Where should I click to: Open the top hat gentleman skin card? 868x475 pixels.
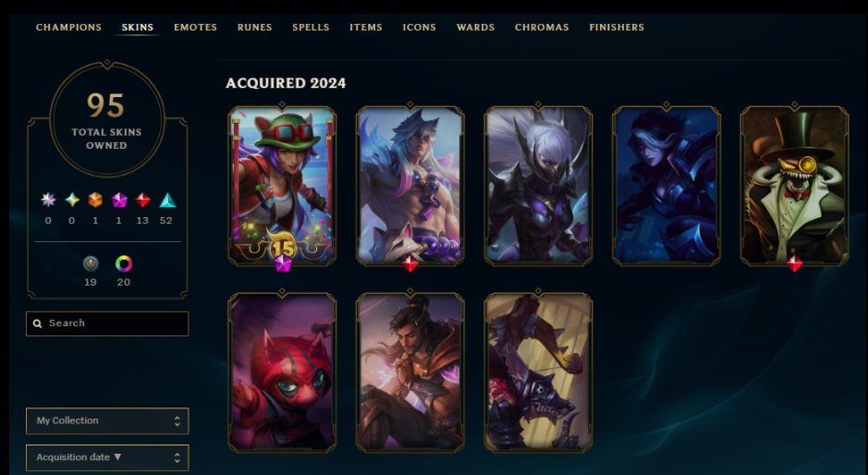(x=794, y=186)
